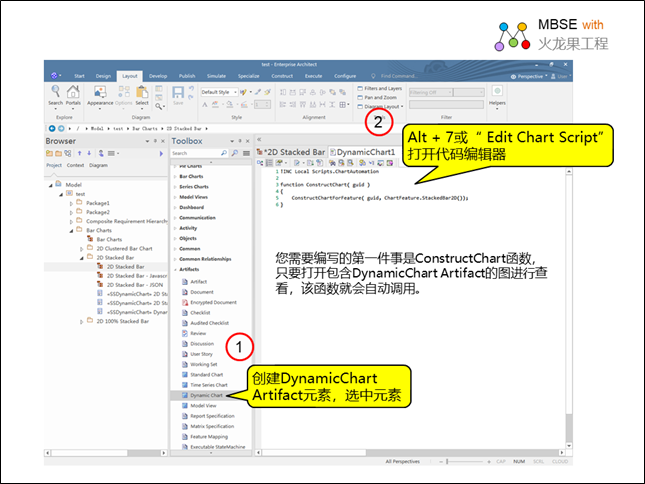
Task: Open the Portals home icon
Action: point(73,95)
